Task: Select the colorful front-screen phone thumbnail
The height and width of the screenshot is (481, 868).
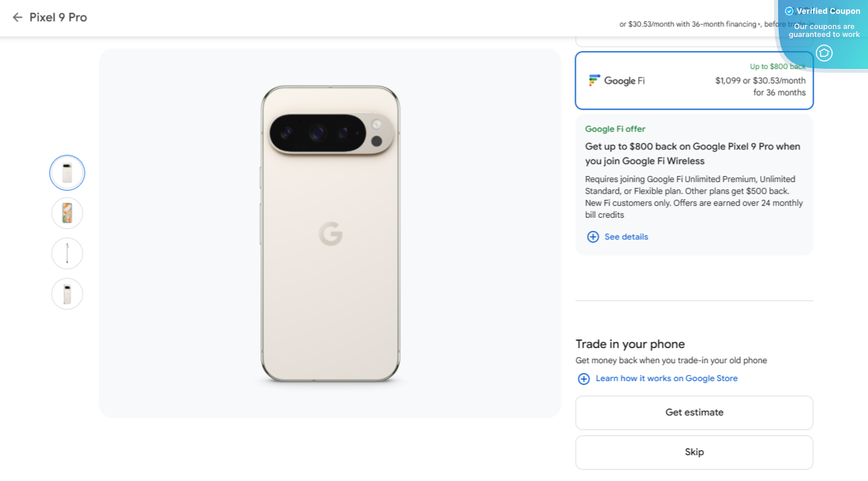Action: point(67,213)
